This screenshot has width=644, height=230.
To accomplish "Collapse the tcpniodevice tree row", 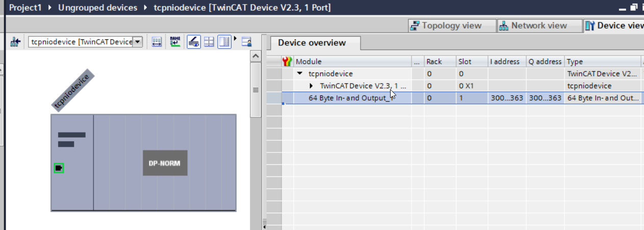I will [x=300, y=74].
